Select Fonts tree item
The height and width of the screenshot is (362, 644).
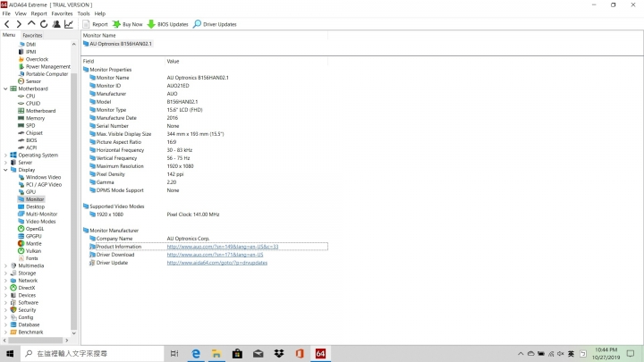(x=31, y=258)
